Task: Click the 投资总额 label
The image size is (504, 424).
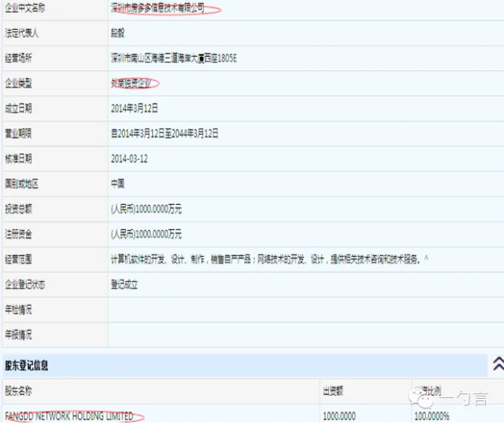Action: click(18, 209)
